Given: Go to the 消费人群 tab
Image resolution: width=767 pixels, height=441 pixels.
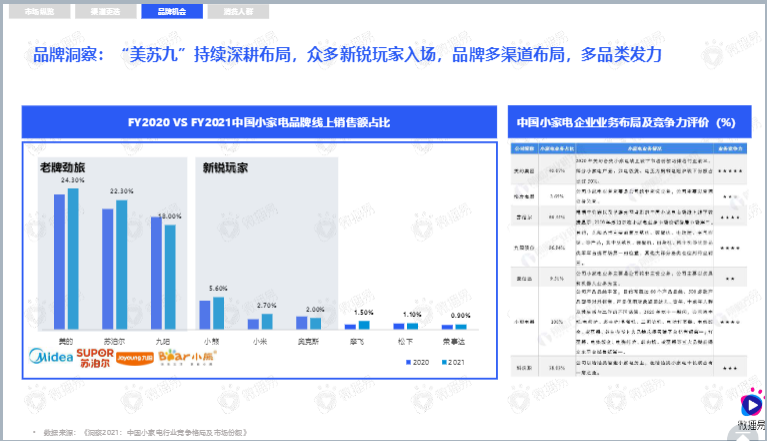Looking at the screenshot, I should point(238,11).
